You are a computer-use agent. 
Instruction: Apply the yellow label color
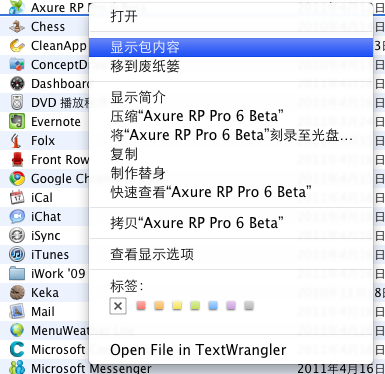click(x=177, y=305)
